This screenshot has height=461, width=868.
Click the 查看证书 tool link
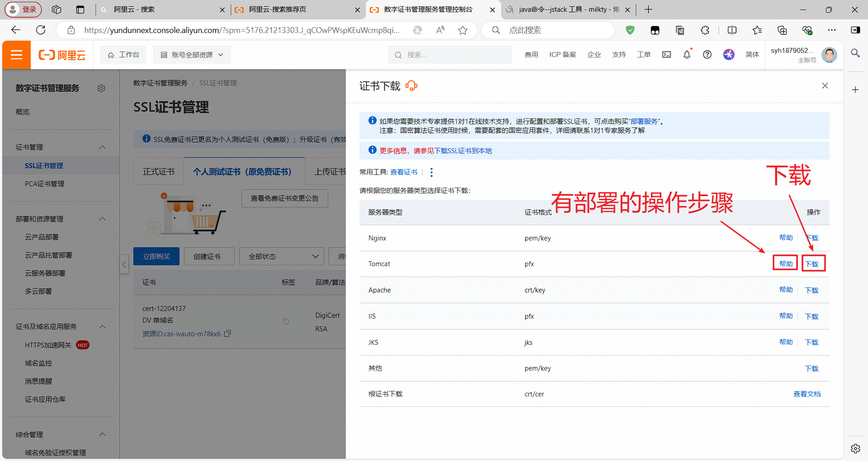point(404,172)
